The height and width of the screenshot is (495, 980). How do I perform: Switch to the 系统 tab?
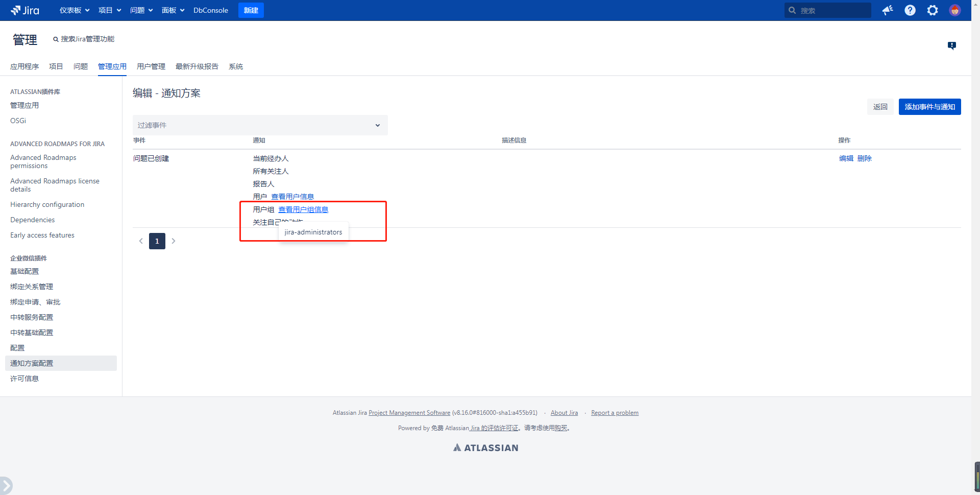[x=236, y=66]
